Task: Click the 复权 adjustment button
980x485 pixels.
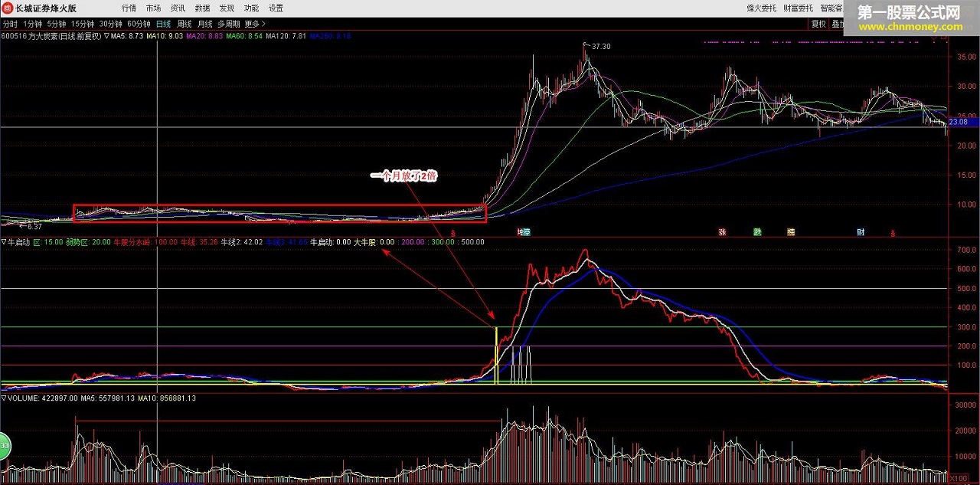Action: (819, 24)
